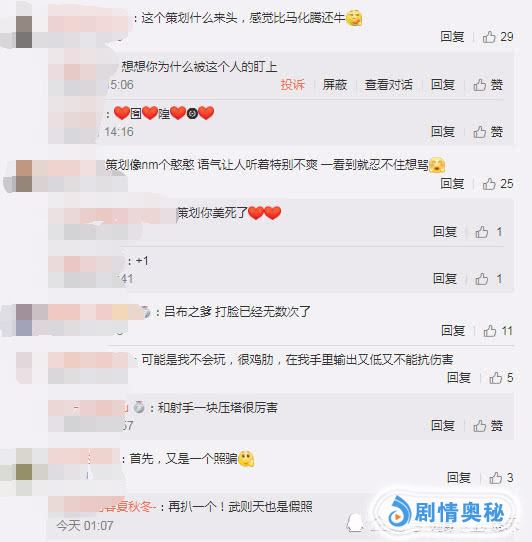The height and width of the screenshot is (542, 532).
Task: Click the 剧情奥秘 watermark logo
Action: click(446, 513)
